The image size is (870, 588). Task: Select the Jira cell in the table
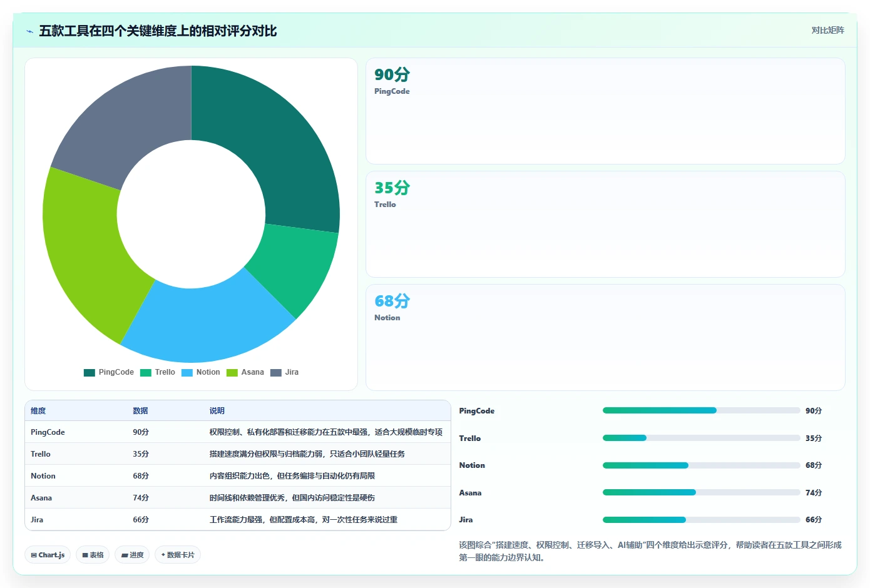[x=37, y=520]
